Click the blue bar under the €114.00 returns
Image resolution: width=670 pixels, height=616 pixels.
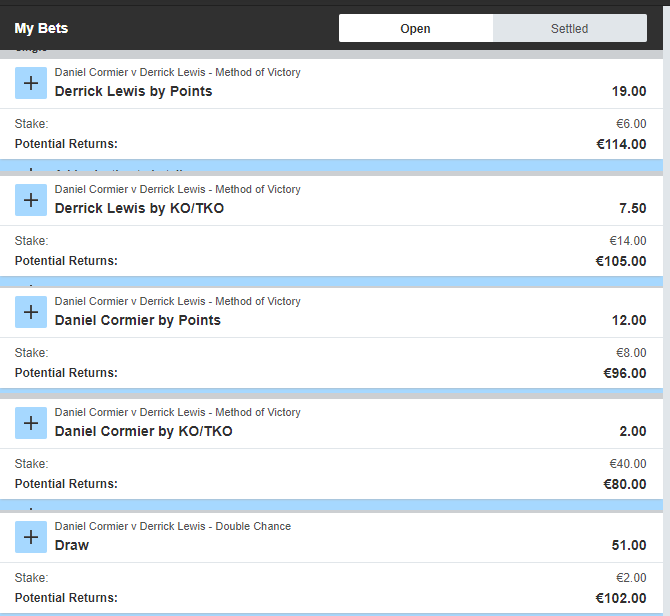[x=332, y=165]
